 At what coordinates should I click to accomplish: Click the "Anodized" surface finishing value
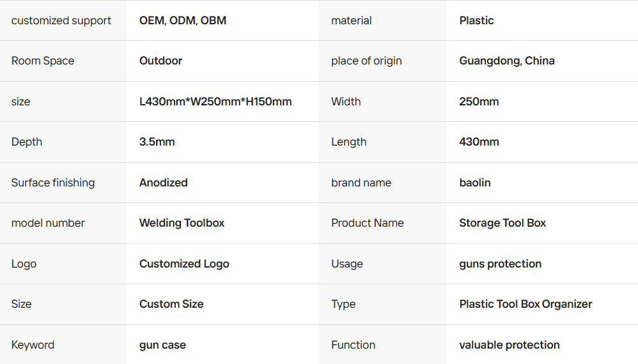163,183
